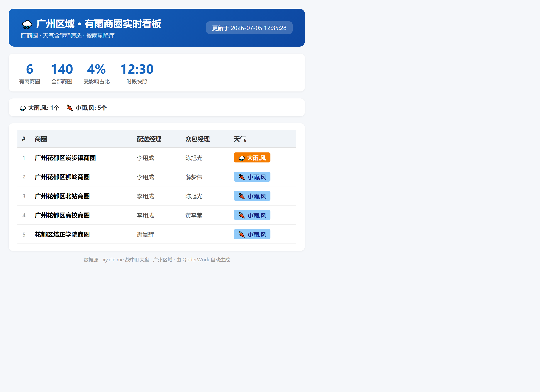540x392 pixels.
Task: Select 广州花都区炭步镇商圈 row name
Action: click(65, 158)
